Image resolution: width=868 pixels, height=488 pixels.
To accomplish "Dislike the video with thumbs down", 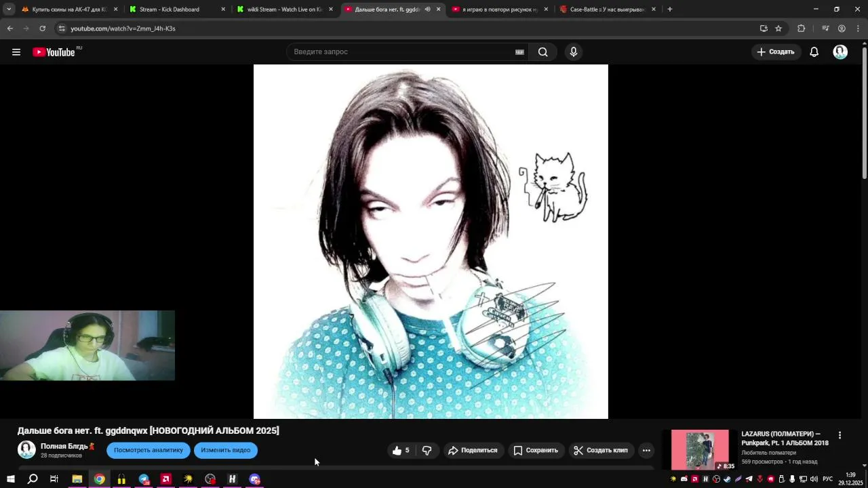I will 427,450.
